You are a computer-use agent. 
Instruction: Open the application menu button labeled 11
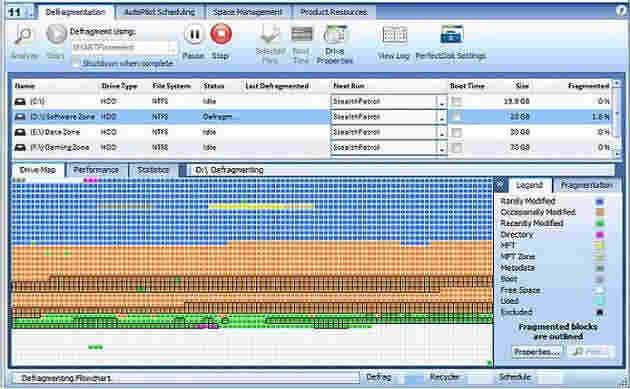[x=20, y=12]
